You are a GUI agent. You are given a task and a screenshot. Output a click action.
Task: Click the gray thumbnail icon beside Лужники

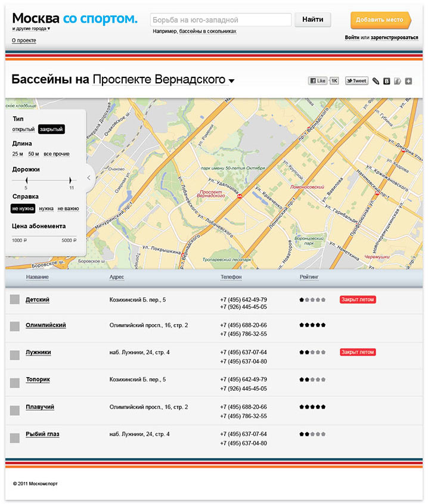tap(15, 354)
